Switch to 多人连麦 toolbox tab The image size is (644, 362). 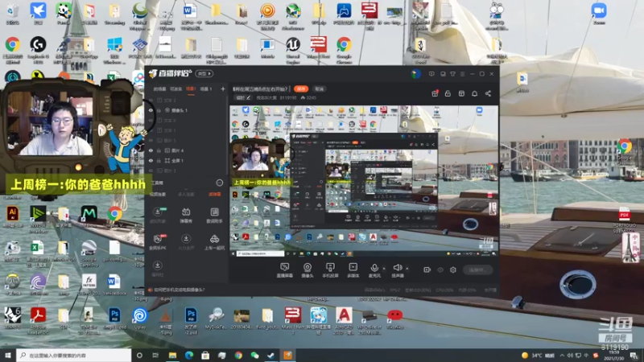pyautogui.click(x=186, y=194)
